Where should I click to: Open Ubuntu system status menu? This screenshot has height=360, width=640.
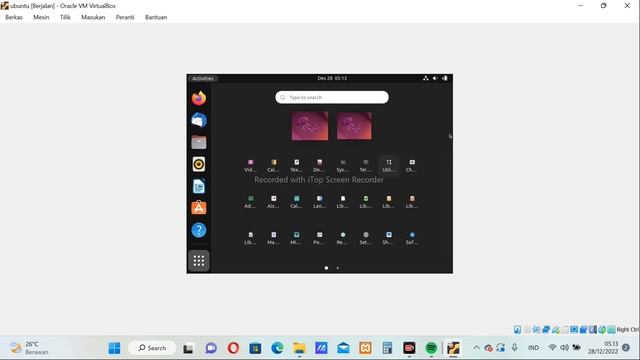[x=435, y=78]
